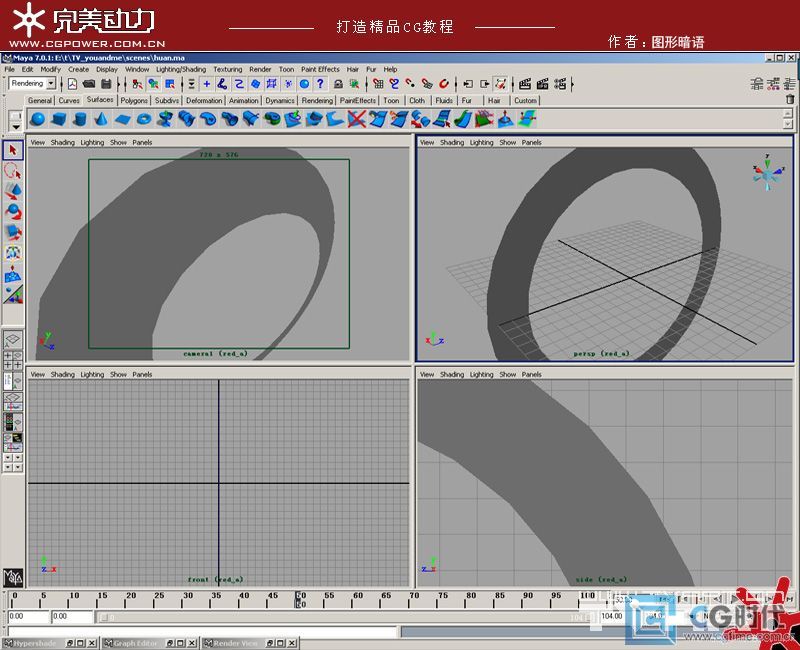Create a NURBS sphere from shelf
Viewport: 800px width, 650px height.
(38, 119)
